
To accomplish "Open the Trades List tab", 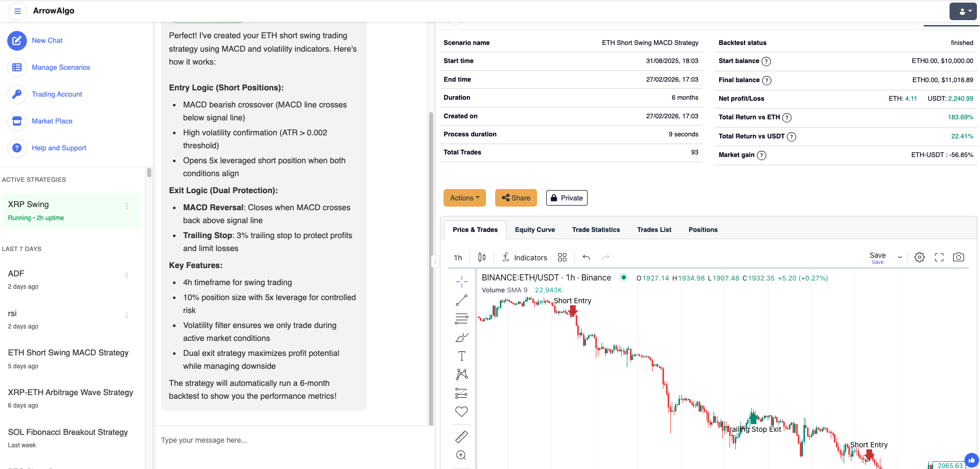I will (x=654, y=229).
